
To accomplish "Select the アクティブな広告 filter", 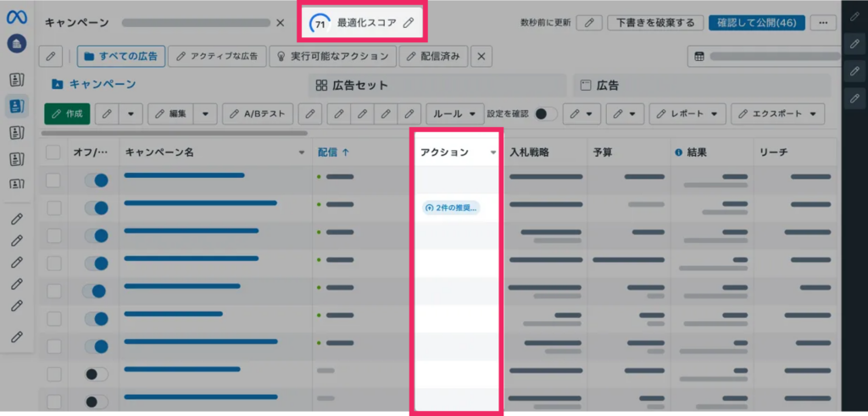I will [x=218, y=57].
